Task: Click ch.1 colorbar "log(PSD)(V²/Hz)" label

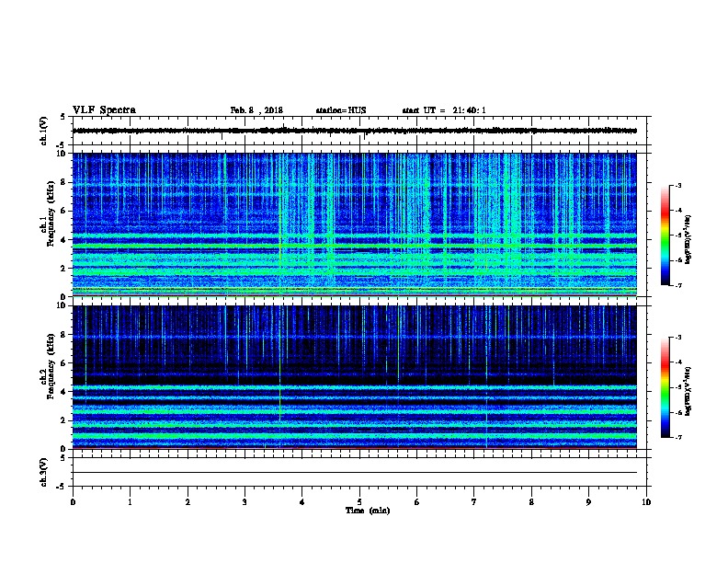Action: (688, 239)
